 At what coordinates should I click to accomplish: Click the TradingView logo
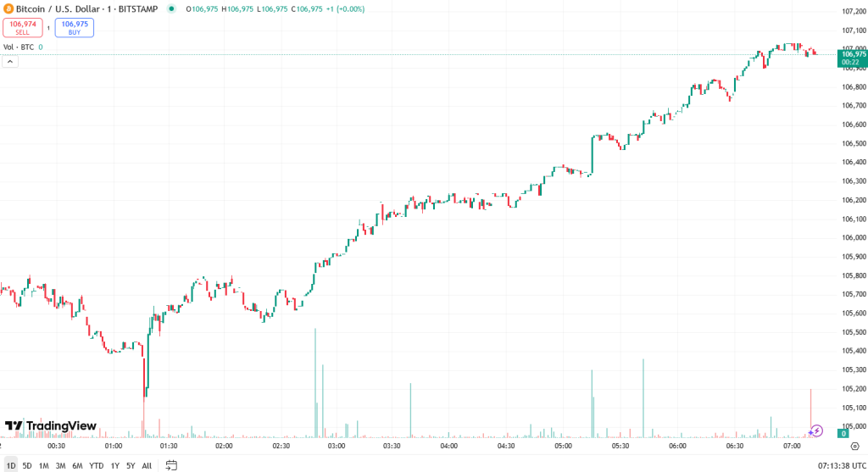click(51, 425)
